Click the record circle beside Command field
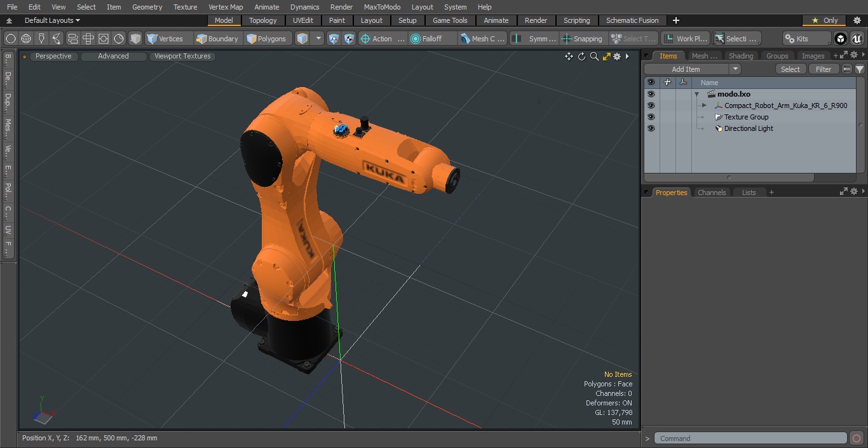 857,438
